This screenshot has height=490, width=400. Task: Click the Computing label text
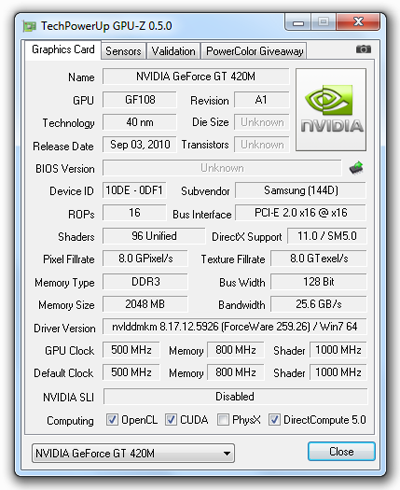coord(70,421)
